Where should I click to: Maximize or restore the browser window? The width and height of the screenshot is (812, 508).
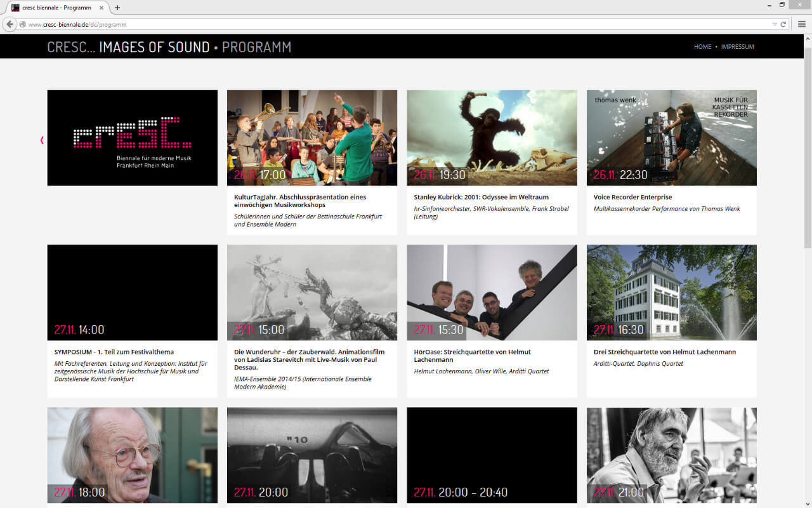pyautogui.click(x=782, y=5)
